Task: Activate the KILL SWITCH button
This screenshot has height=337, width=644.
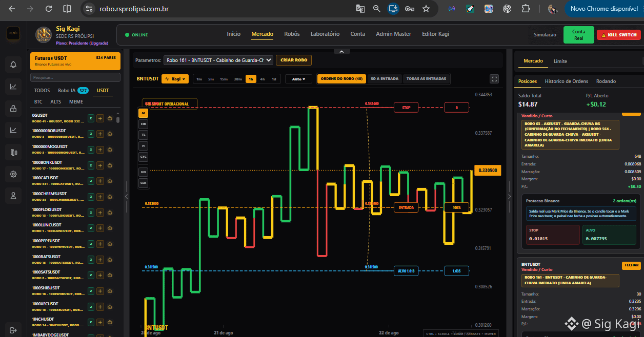Action: point(619,35)
